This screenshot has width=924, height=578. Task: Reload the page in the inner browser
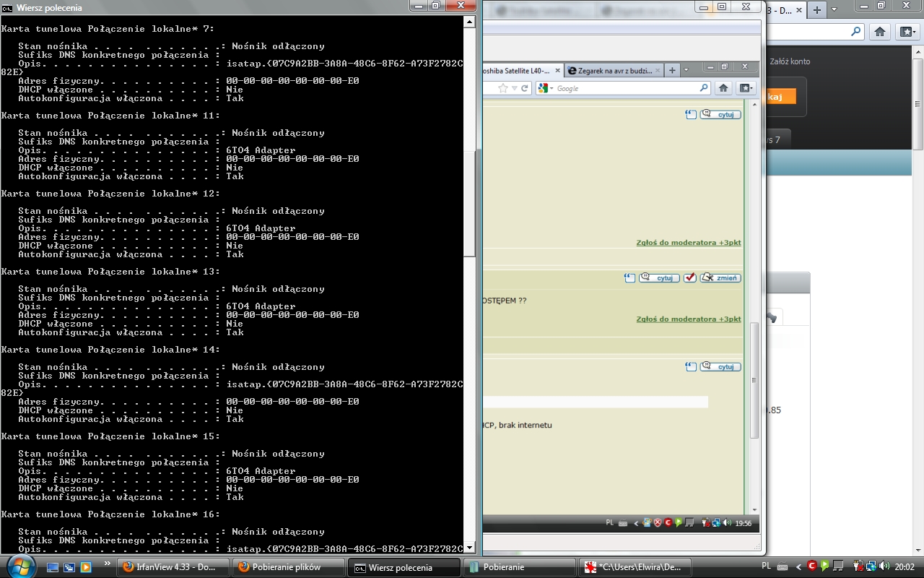coord(525,88)
